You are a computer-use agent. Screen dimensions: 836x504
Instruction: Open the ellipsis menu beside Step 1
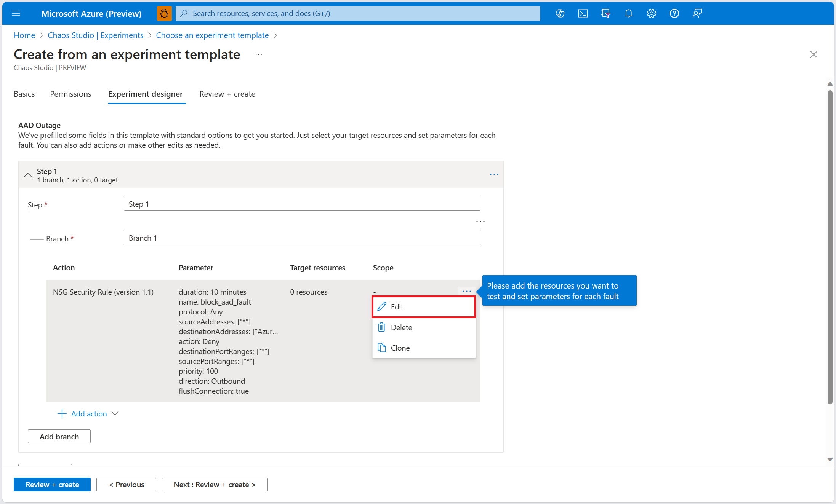[494, 174]
